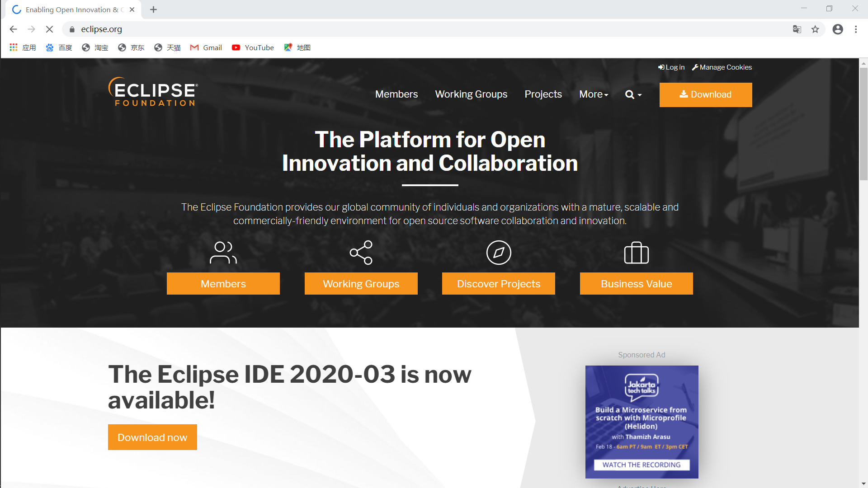Click the Eclipse Foundation logo
The image size is (868, 488).
[x=153, y=92]
